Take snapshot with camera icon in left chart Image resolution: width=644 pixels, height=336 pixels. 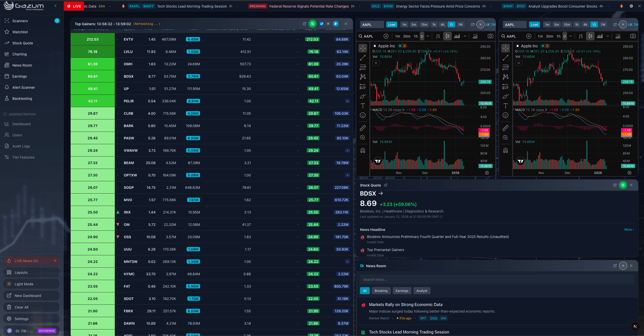(x=490, y=36)
